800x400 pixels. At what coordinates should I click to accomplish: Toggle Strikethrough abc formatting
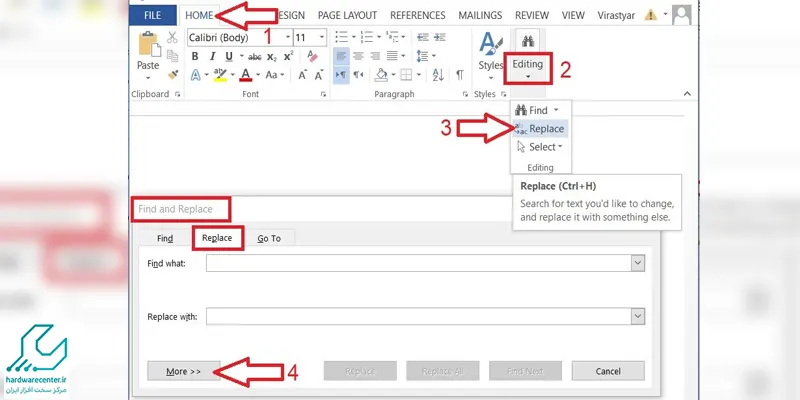pyautogui.click(x=255, y=56)
